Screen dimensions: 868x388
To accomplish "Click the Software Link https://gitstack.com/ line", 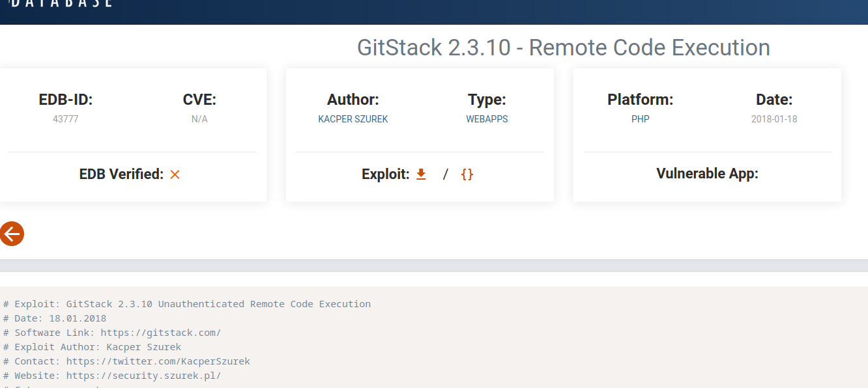I will pyautogui.click(x=112, y=333).
